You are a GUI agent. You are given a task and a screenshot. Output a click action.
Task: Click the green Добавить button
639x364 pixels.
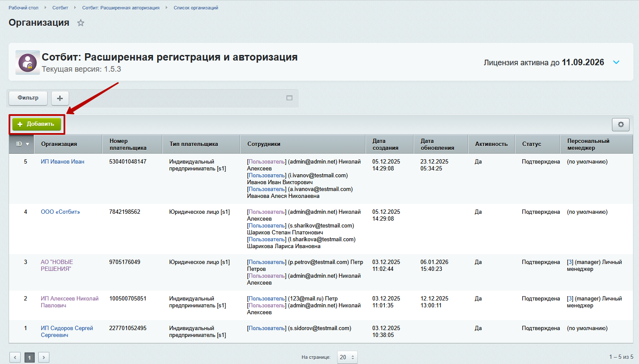37,124
